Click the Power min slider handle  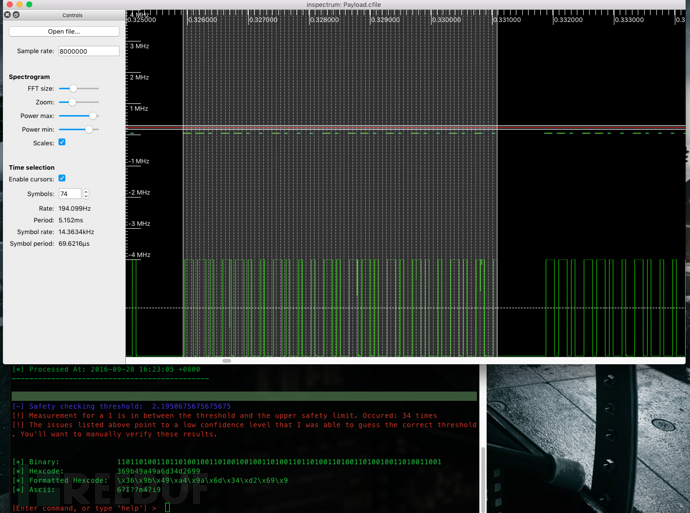tap(89, 130)
